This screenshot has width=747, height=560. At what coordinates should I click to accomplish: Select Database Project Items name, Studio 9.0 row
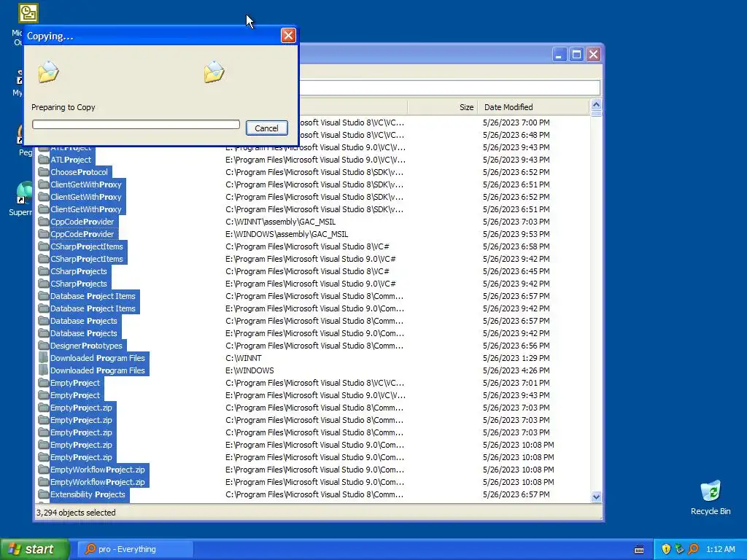(x=93, y=308)
